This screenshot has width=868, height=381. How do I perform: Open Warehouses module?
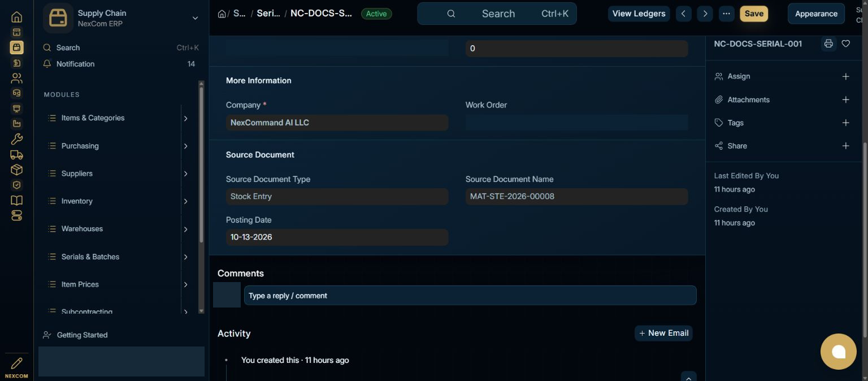[x=82, y=229]
